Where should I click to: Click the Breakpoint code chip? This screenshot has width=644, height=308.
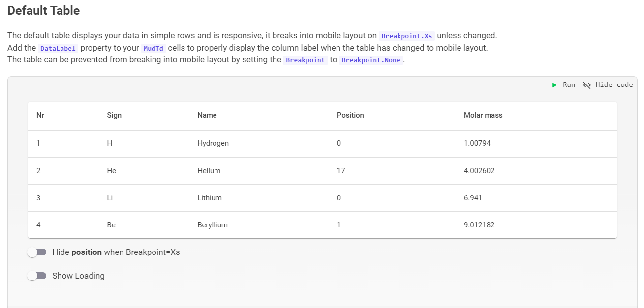tap(306, 59)
